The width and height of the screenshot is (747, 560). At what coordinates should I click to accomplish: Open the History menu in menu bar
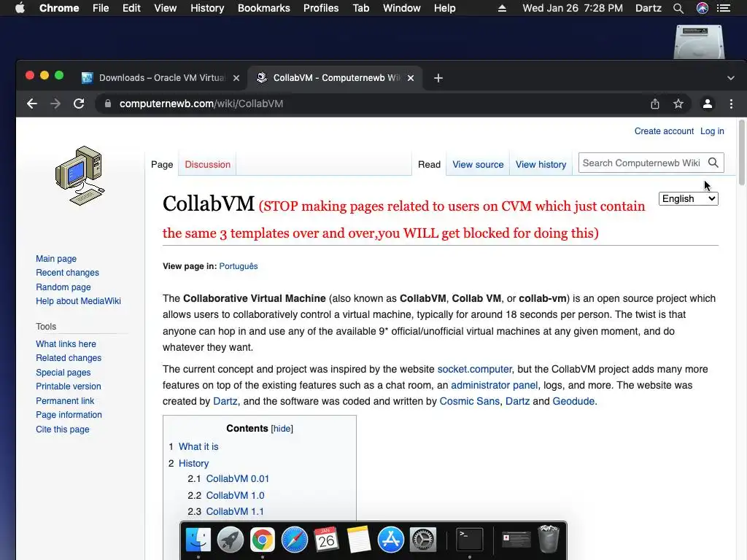click(207, 8)
